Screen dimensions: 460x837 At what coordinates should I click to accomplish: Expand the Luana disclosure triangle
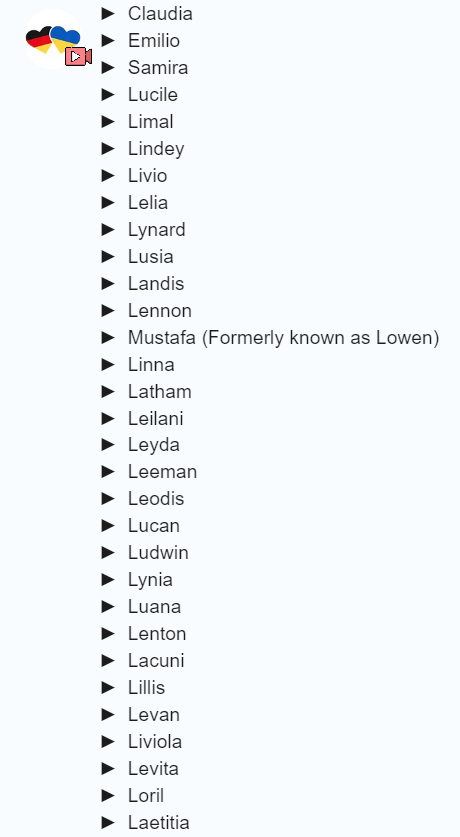point(108,606)
